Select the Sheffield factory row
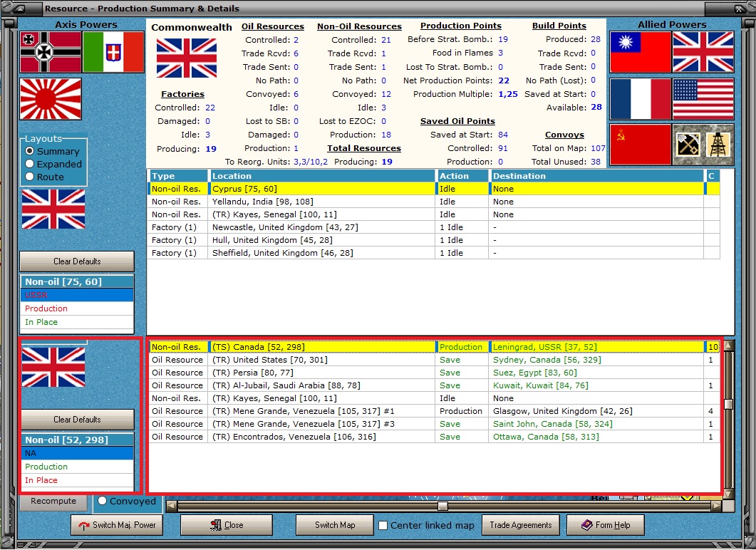 coord(434,253)
